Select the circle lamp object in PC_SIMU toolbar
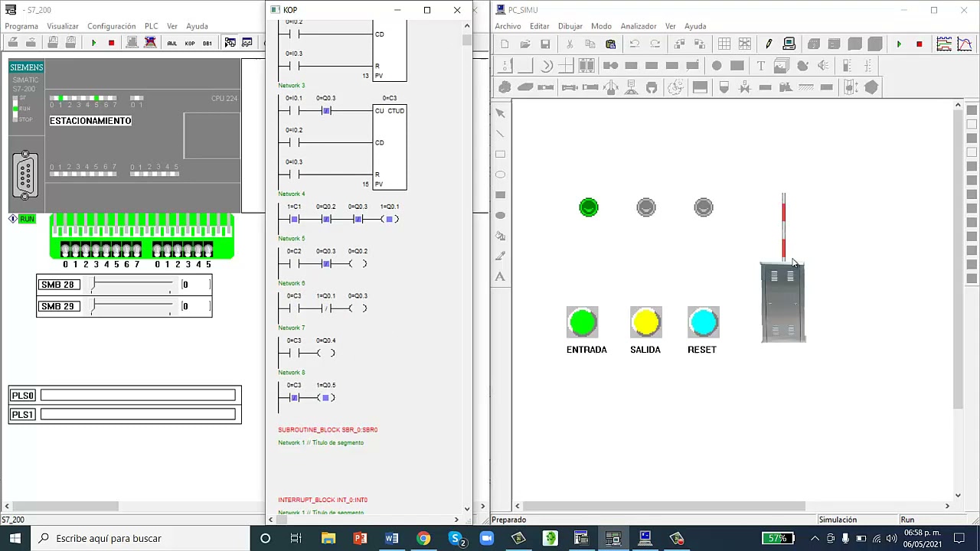The width and height of the screenshot is (980, 551). pos(717,66)
